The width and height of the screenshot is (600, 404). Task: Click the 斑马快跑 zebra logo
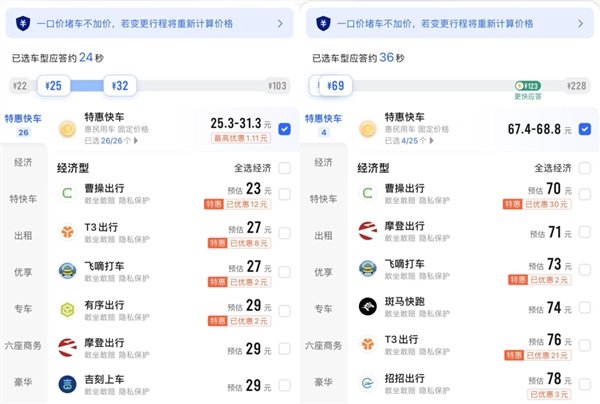pyautogui.click(x=368, y=306)
